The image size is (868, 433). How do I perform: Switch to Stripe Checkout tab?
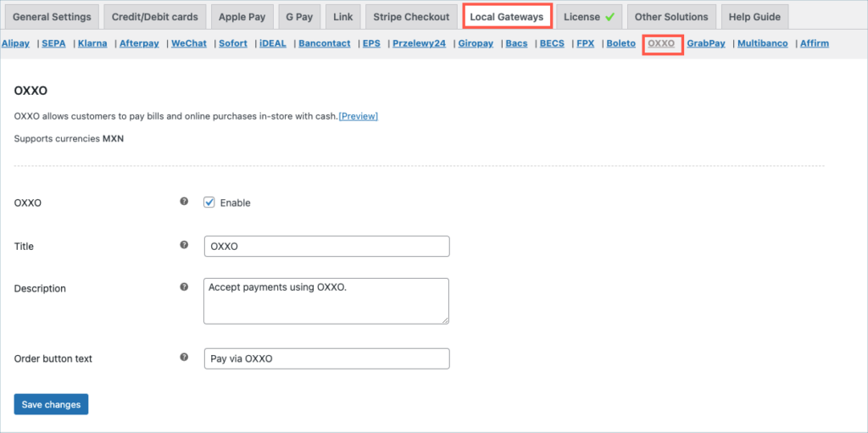411,17
